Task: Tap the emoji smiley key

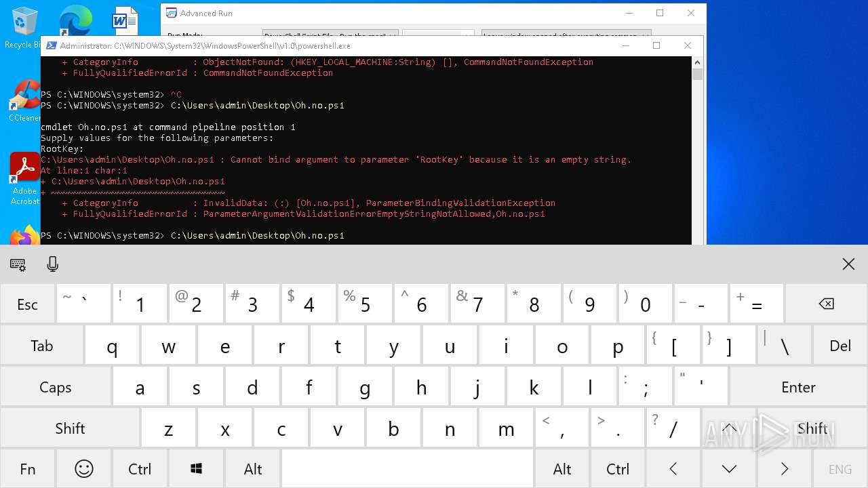Action: point(84,468)
